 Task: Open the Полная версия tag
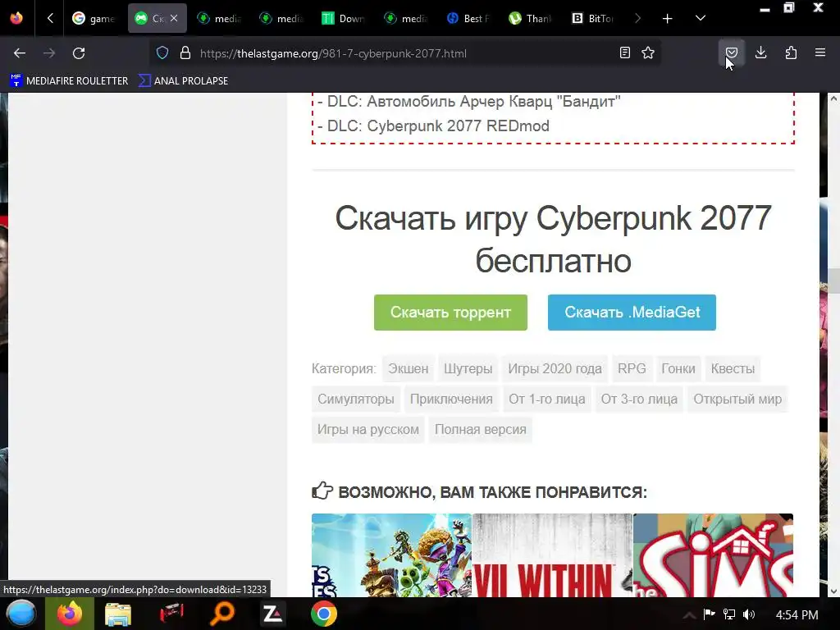click(481, 430)
